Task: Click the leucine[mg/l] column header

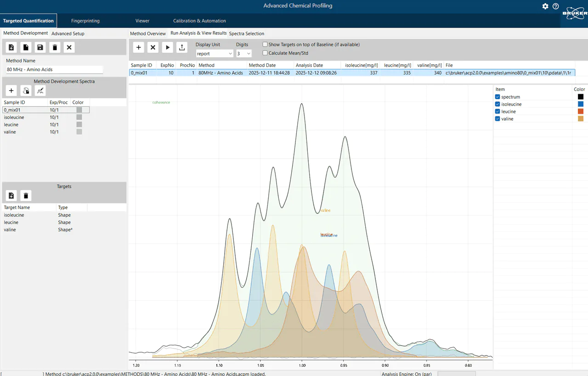Action: click(x=397, y=65)
